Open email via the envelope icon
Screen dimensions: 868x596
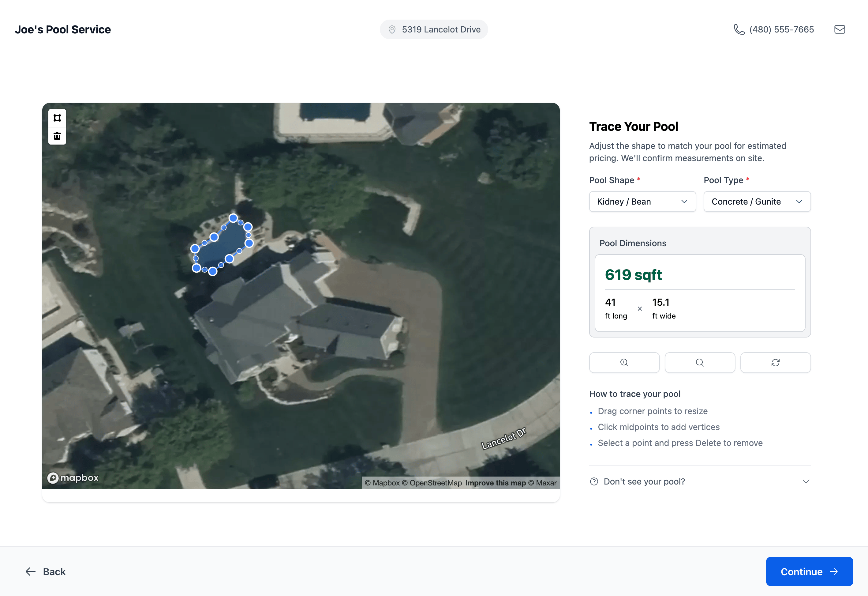coord(839,29)
